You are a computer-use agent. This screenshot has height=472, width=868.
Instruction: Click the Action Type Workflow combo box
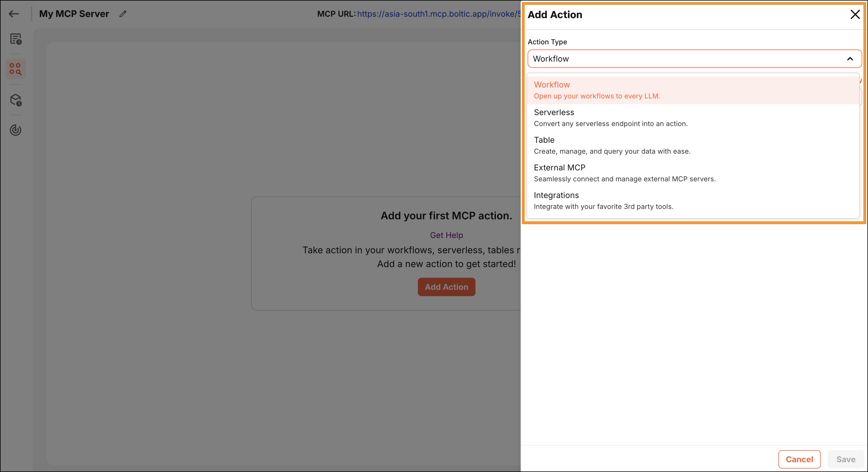tap(694, 59)
